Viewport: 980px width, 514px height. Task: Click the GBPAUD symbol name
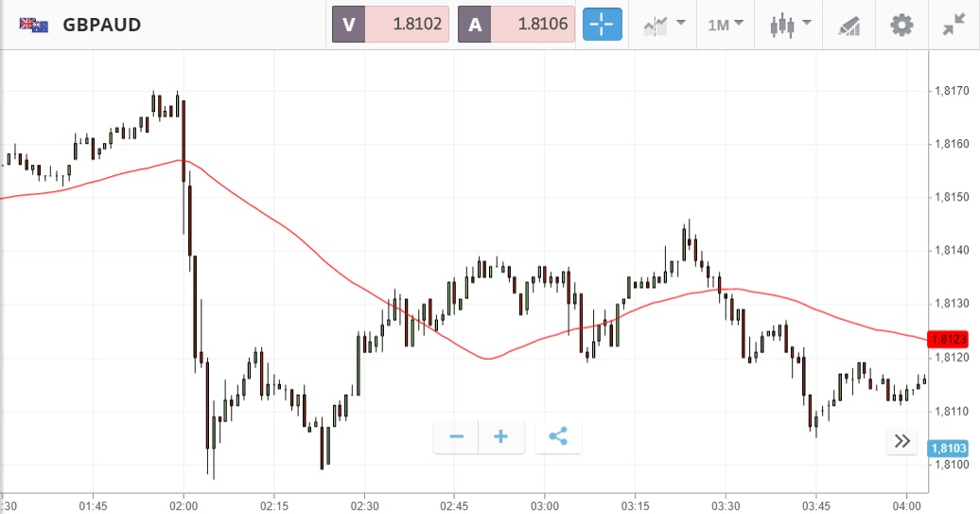tap(102, 25)
